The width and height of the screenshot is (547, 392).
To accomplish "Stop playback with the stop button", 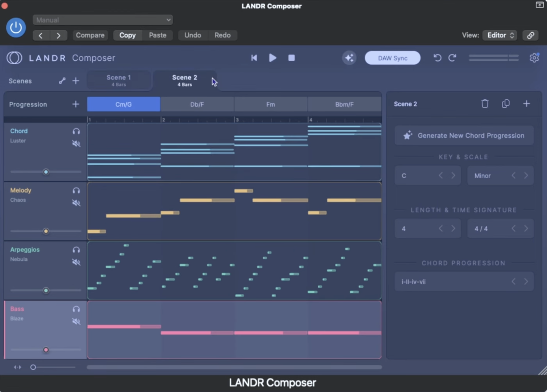I will point(291,58).
